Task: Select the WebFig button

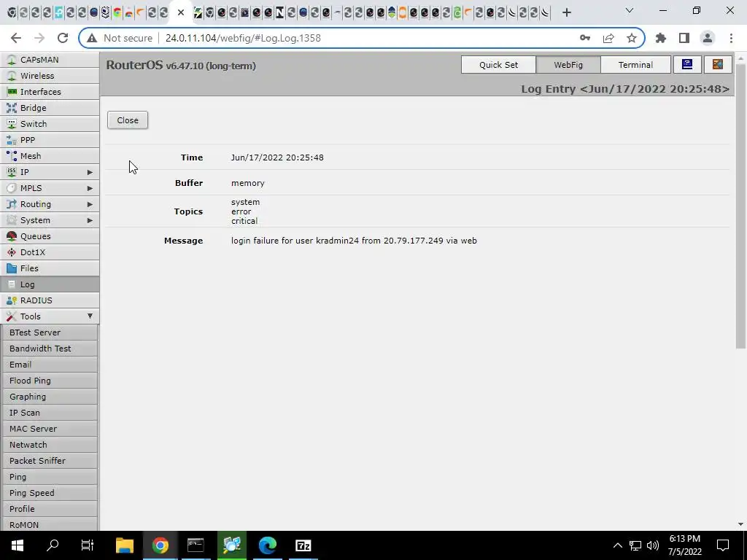Action: 568,65
